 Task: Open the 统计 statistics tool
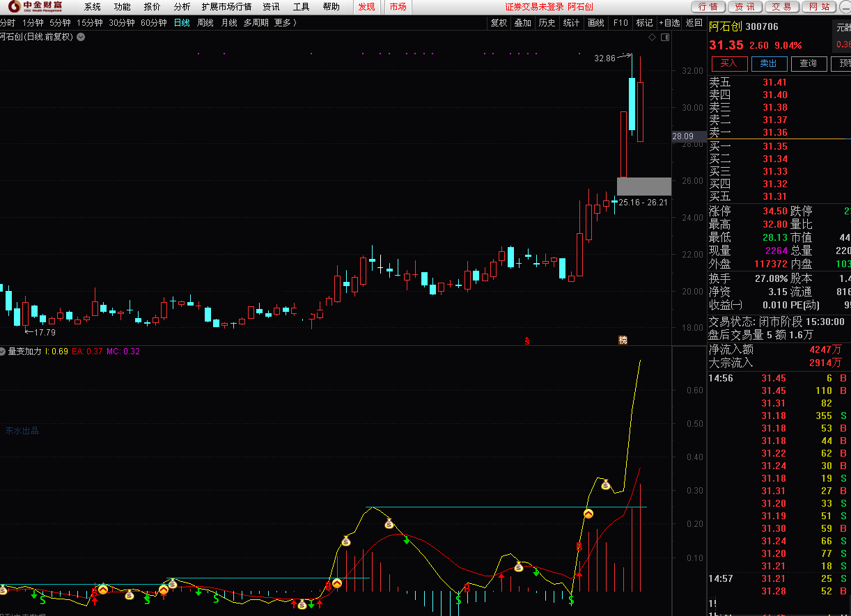coord(571,22)
